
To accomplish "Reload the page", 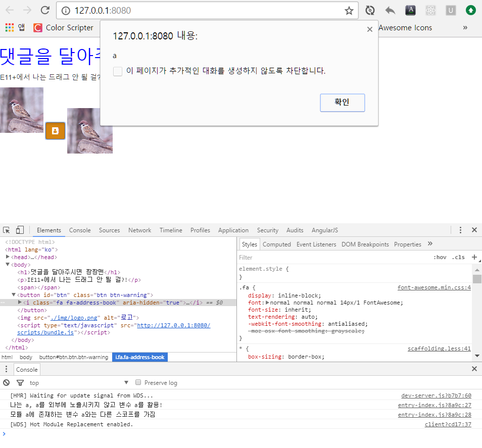I will pos(45,11).
